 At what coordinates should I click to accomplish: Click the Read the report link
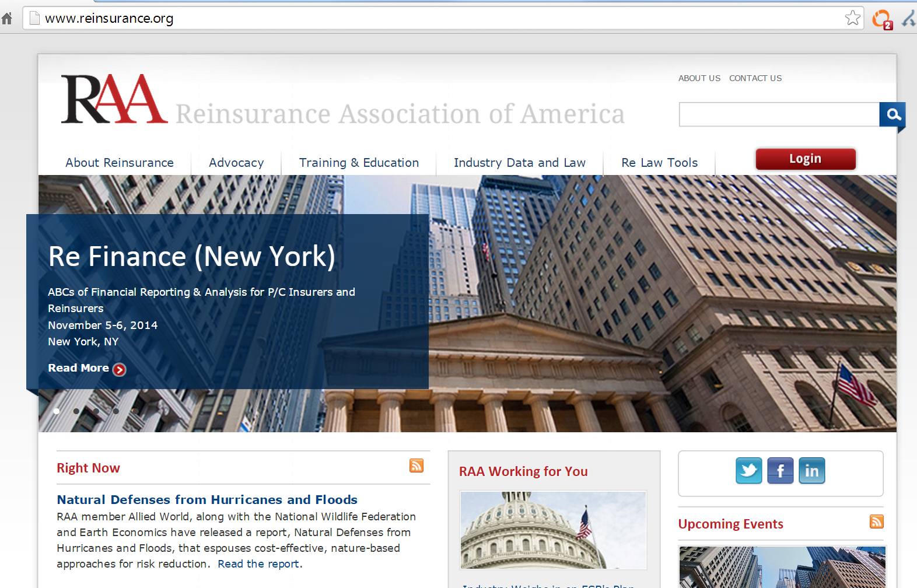[258, 564]
